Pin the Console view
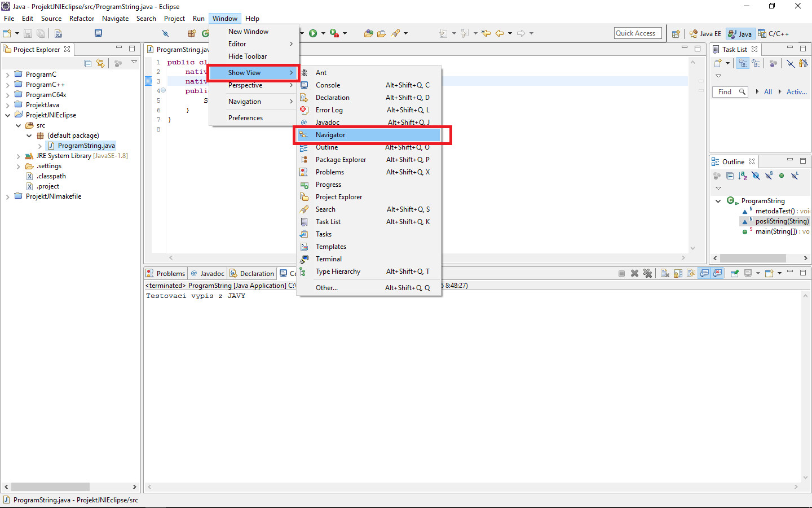 click(x=735, y=273)
